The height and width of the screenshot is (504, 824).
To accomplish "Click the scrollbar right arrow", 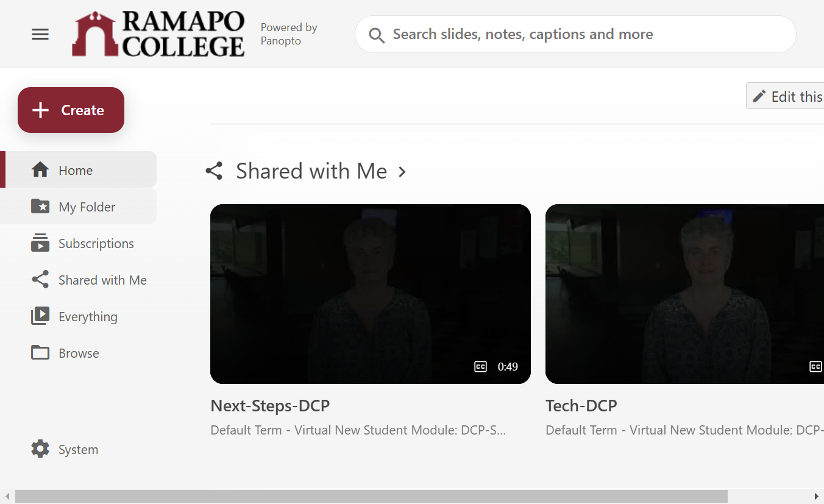I will (x=817, y=497).
